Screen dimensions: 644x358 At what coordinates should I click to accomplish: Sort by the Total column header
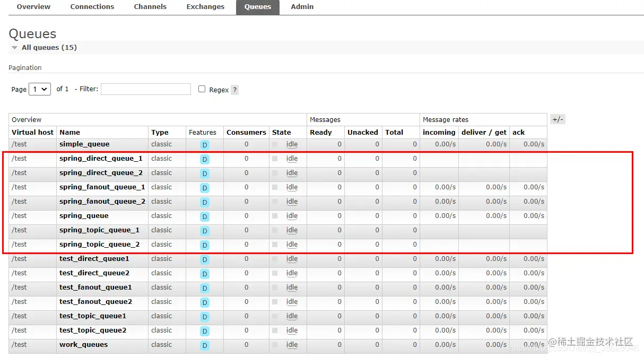coord(394,133)
